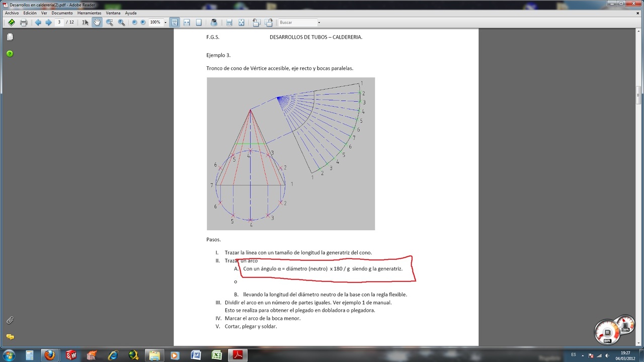Click line 'Cortar, plegar y soldar.'
The height and width of the screenshot is (362, 644).
click(x=251, y=326)
